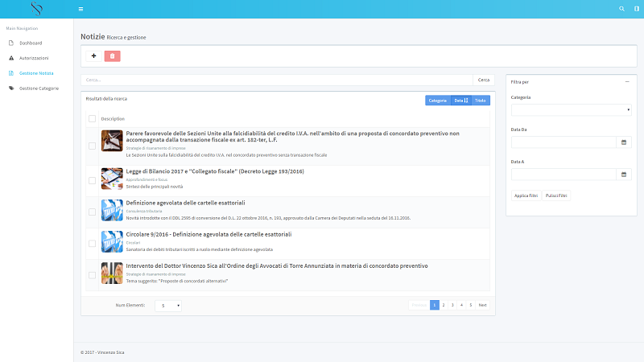Screen dimensions: 644x362
Task: Click the logo in the header
Action: pos(36,9)
